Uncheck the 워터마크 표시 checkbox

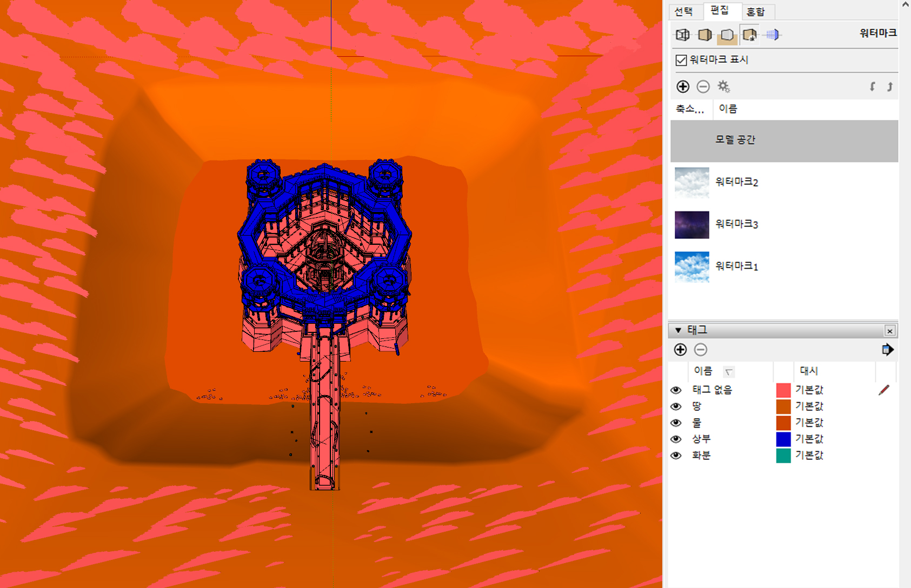tap(681, 60)
